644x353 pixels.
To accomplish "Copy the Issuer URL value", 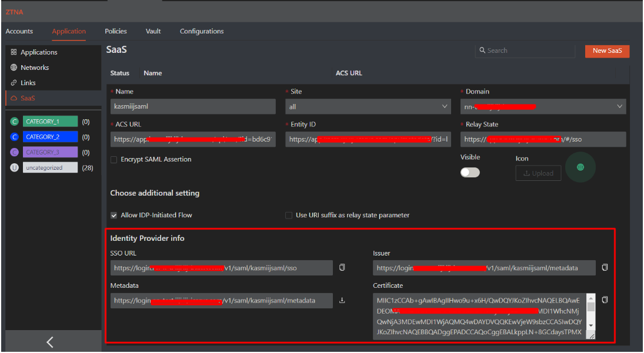I will (605, 267).
